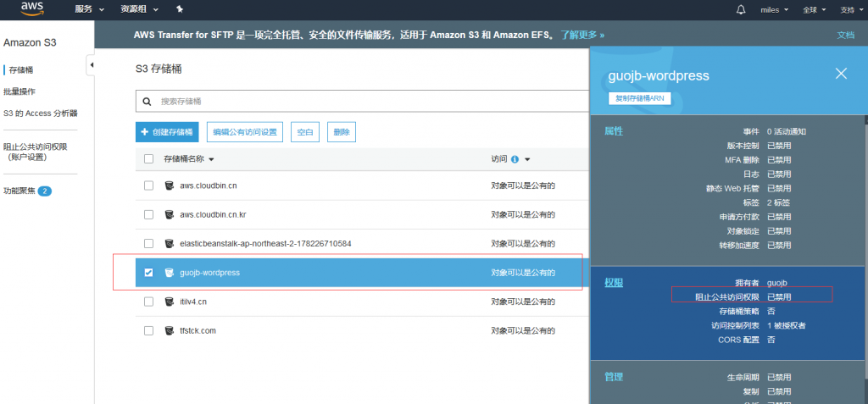Click the 生命周期 已禁用 row
Screen dimensions: 868x404
(759, 378)
